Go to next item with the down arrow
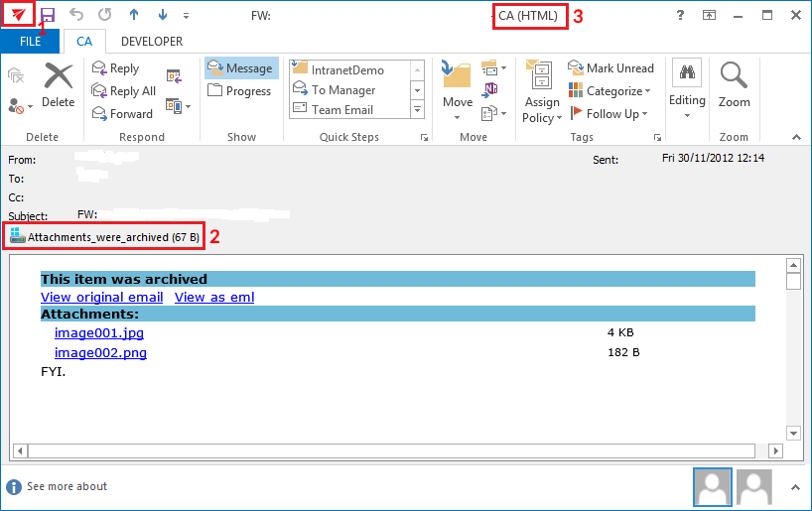812x511 pixels. click(163, 15)
